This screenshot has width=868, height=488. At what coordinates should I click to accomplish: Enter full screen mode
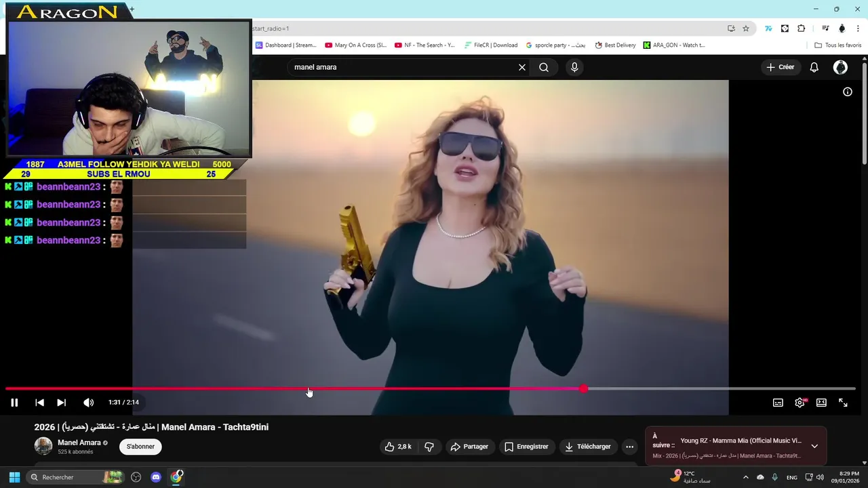[843, 403]
